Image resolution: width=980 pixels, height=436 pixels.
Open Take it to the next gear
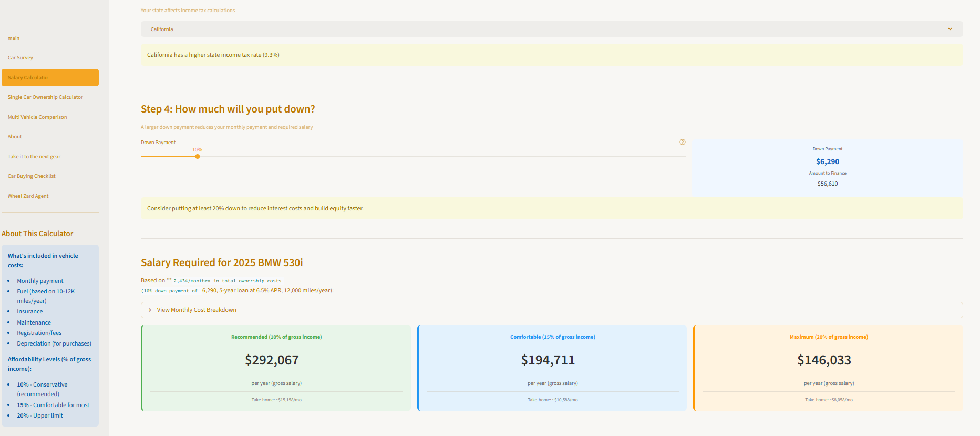(x=34, y=157)
